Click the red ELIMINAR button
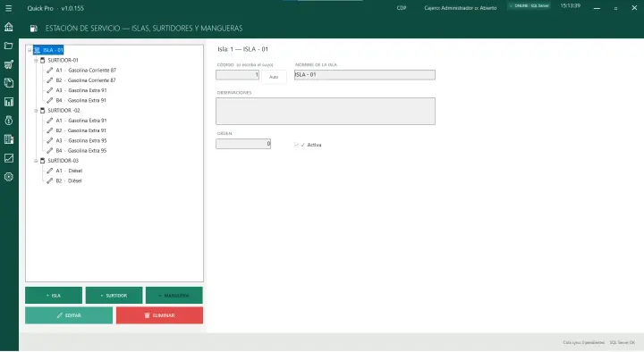 (x=159, y=315)
